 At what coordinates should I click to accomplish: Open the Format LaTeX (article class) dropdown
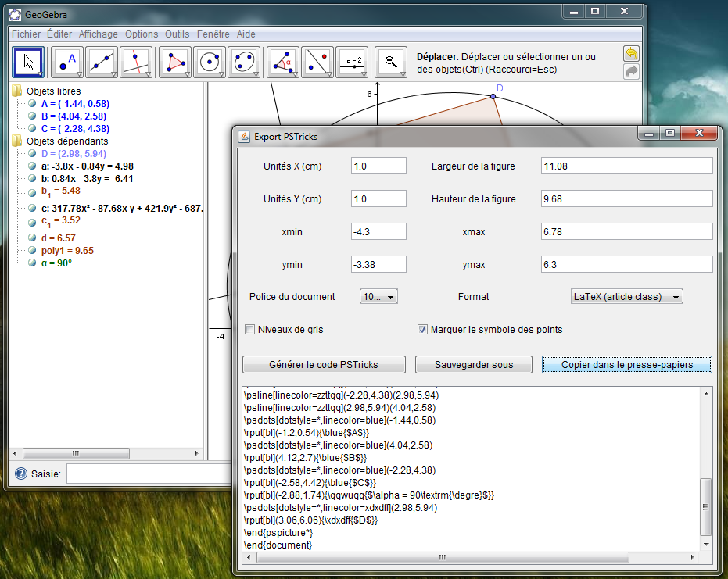(627, 297)
